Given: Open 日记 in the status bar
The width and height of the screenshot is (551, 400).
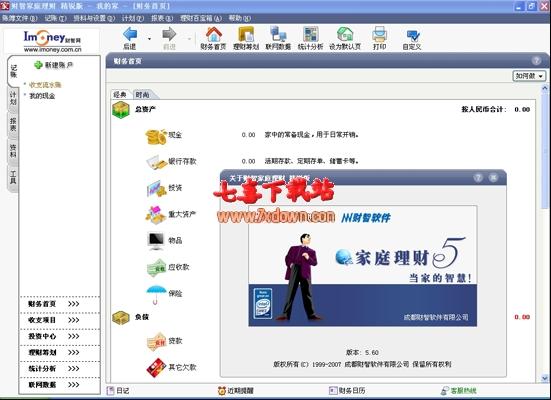Looking at the screenshot, I should click(x=118, y=391).
